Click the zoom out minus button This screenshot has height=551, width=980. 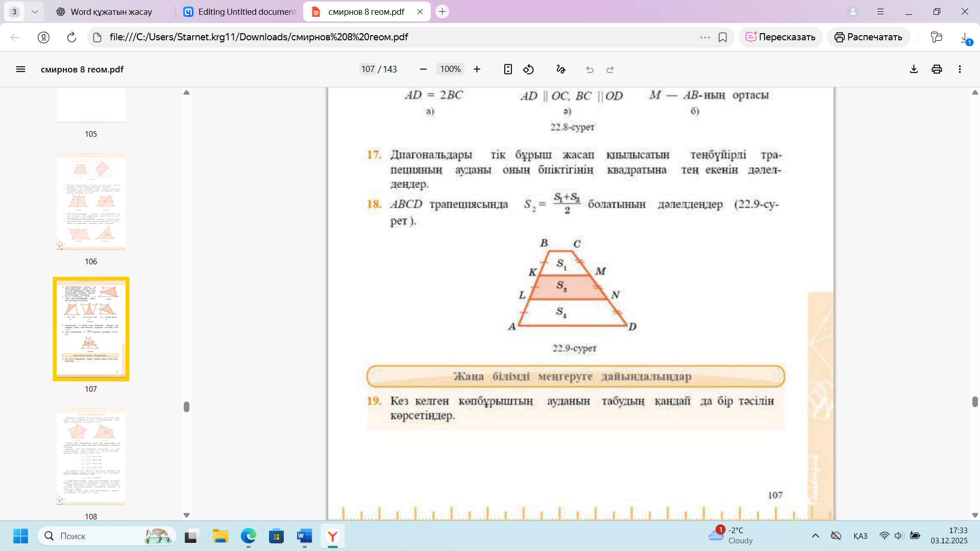click(x=423, y=69)
